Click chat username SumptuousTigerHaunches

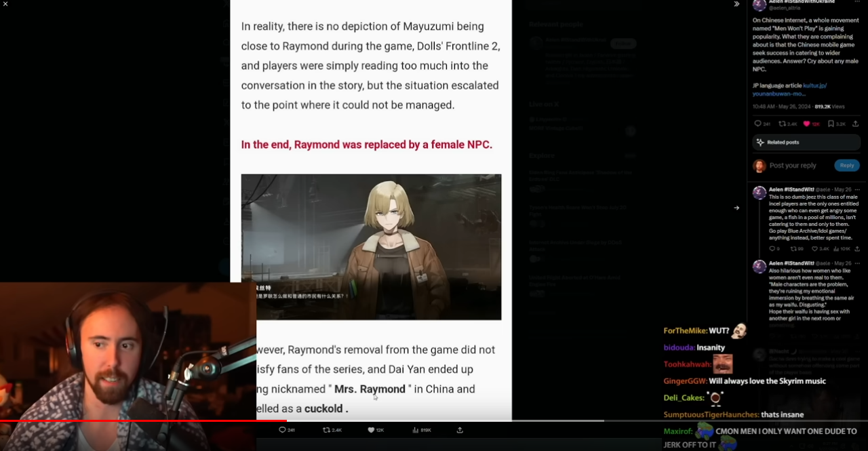(711, 414)
